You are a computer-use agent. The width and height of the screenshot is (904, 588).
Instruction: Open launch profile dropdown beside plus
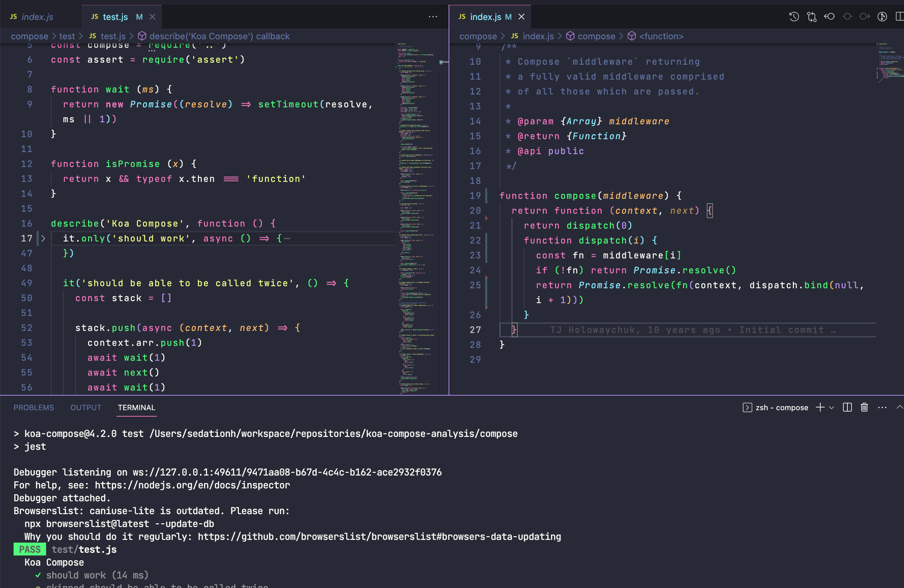(831, 407)
